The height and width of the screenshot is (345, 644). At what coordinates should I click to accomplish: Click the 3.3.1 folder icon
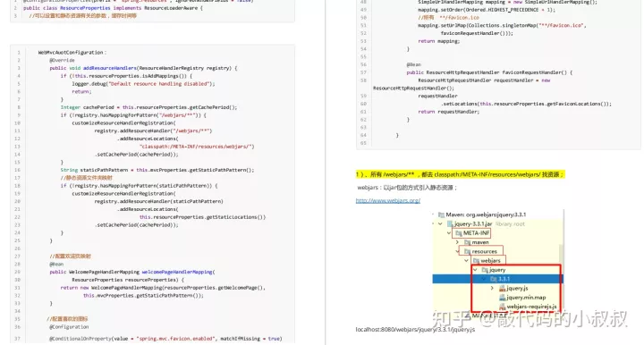tap(493, 279)
